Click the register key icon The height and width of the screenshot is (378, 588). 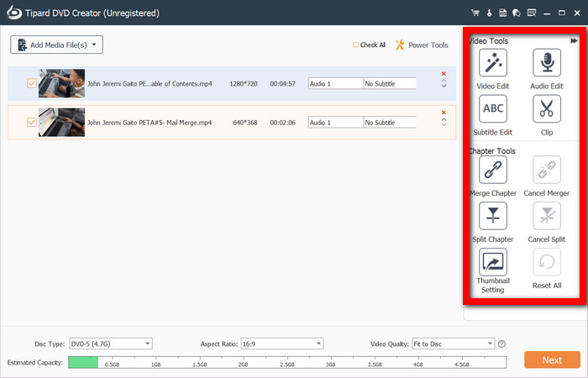click(489, 13)
